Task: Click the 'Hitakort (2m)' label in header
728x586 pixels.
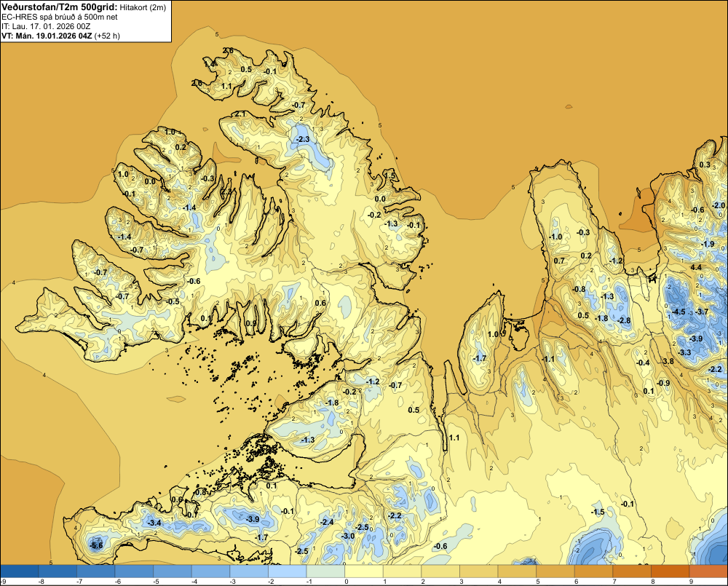Action: (x=143, y=7)
